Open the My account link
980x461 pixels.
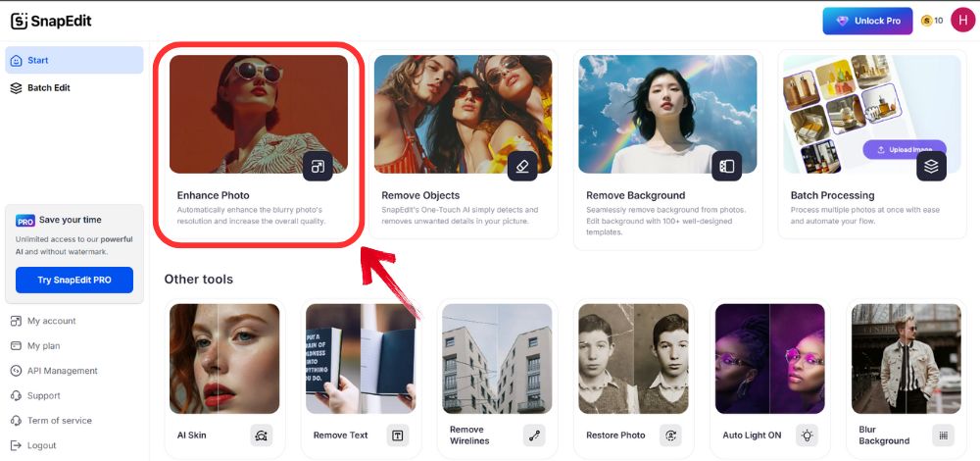(x=51, y=321)
